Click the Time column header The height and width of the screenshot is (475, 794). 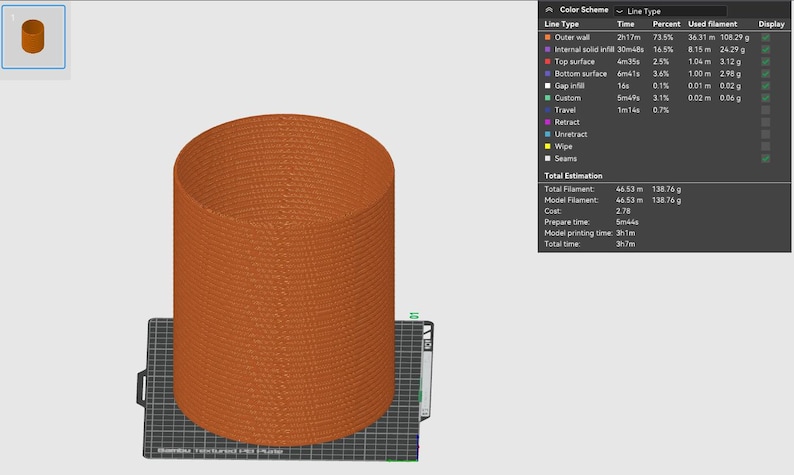(x=625, y=24)
